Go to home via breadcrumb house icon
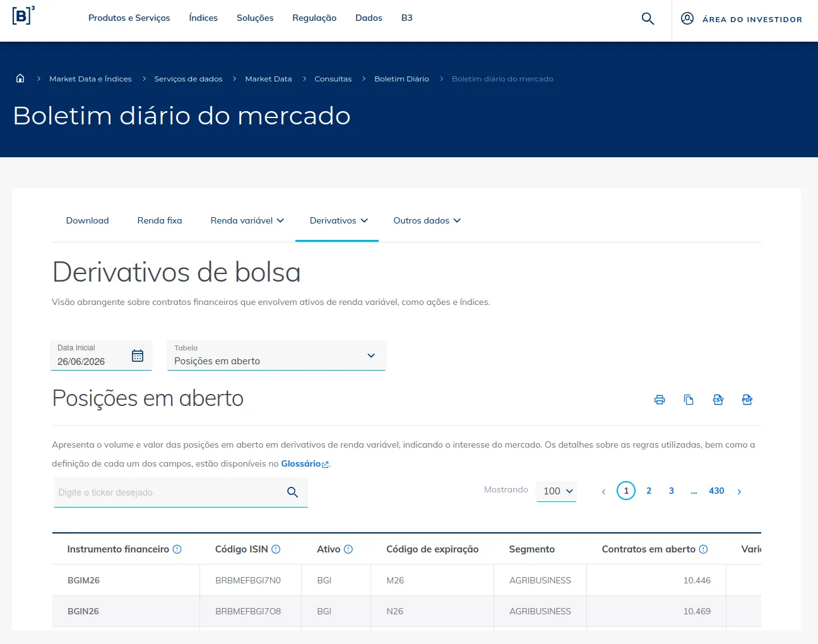This screenshot has height=644, width=818. click(20, 78)
